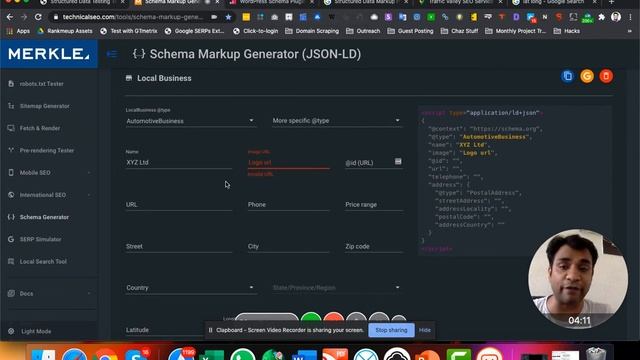This screenshot has height=360, width=640.
Task: Click the icon beside @id field
Action: tap(398, 162)
